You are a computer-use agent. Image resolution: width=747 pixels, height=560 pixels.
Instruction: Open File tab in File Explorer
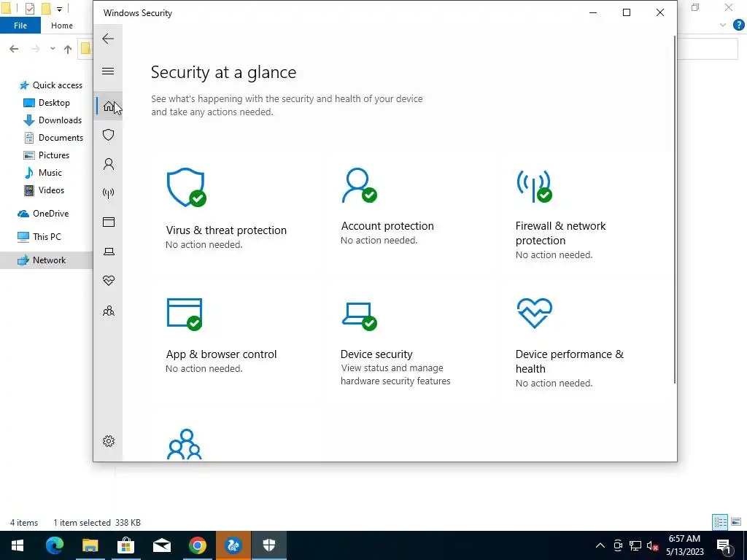[20, 26]
